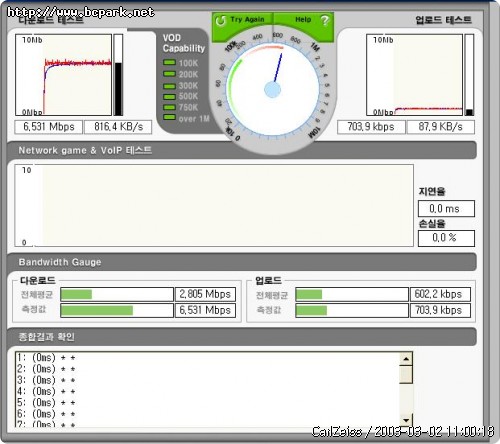Image resolution: width=500 pixels, height=444 pixels.
Task: Click the 703,9 kbps upload speed field
Action: (x=371, y=127)
